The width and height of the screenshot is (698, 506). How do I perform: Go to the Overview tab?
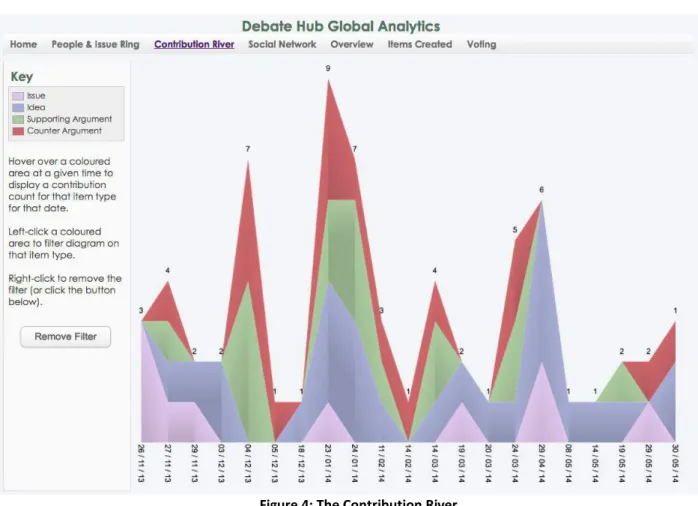[x=352, y=45]
